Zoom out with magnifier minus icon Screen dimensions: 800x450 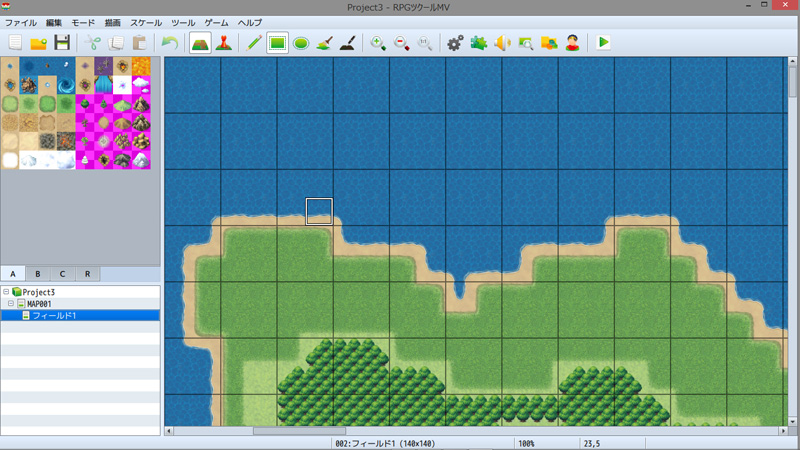(402, 43)
